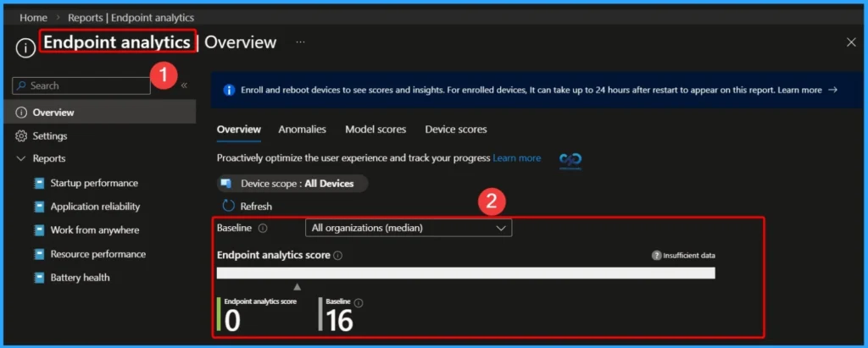Select Overview in the sidebar
868x348 pixels.
[x=100, y=113]
